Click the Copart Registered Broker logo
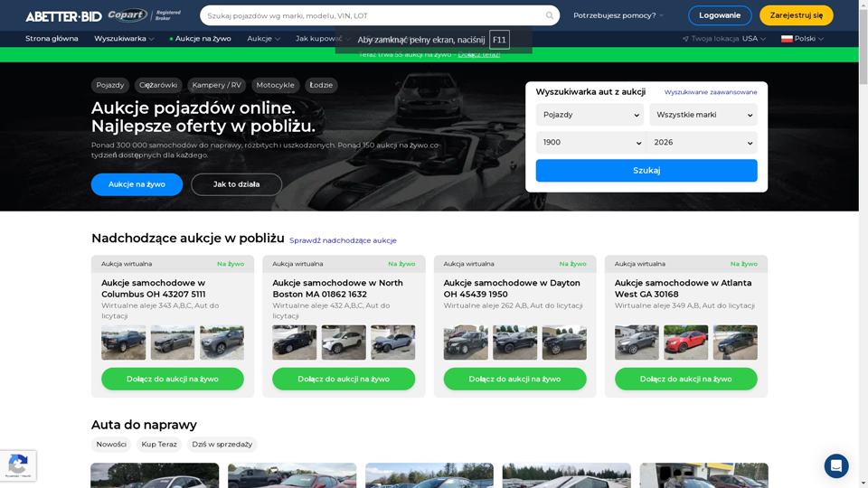The width and height of the screenshot is (868, 488). point(145,15)
